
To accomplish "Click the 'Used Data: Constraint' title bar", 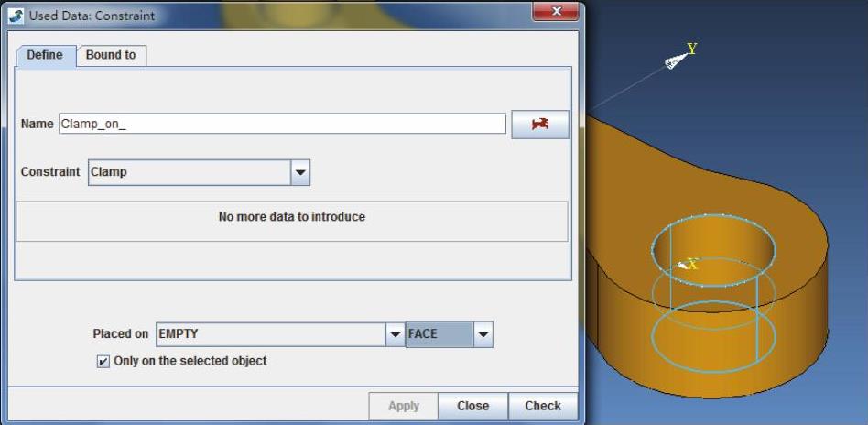I will pyautogui.click(x=275, y=16).
